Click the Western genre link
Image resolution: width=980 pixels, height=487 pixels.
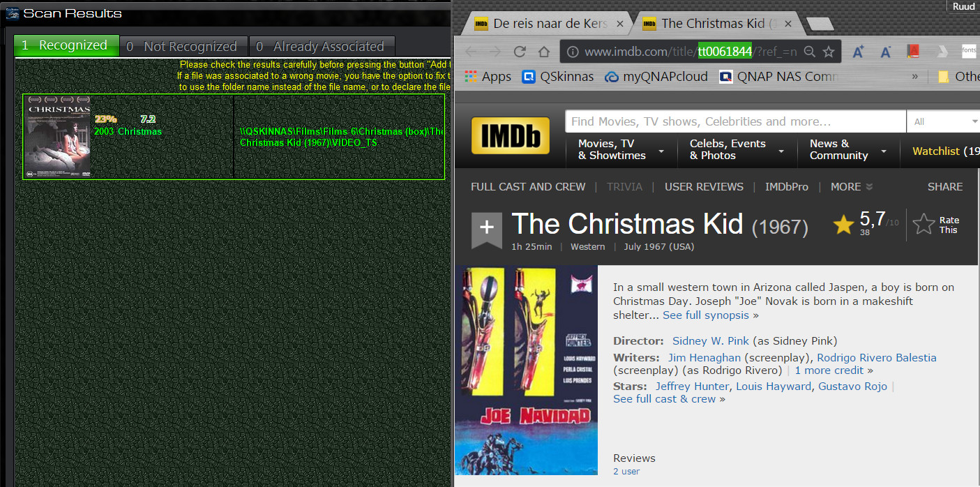(x=588, y=246)
